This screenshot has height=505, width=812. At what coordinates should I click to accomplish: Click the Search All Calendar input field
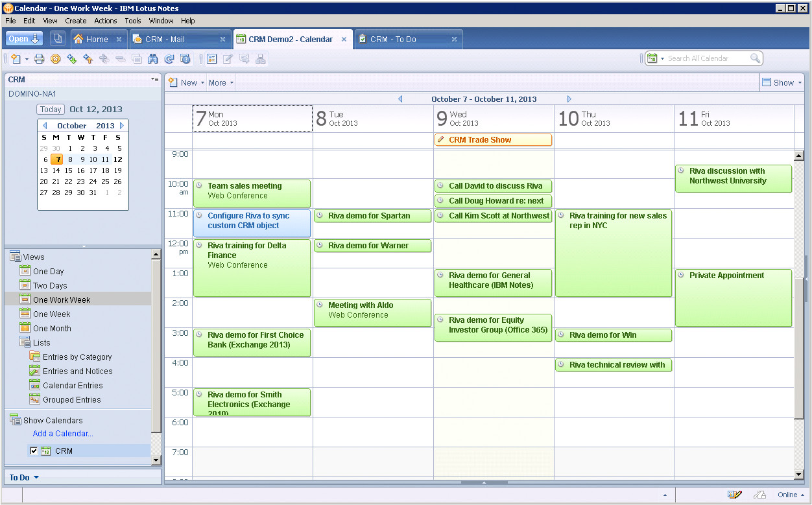(707, 58)
